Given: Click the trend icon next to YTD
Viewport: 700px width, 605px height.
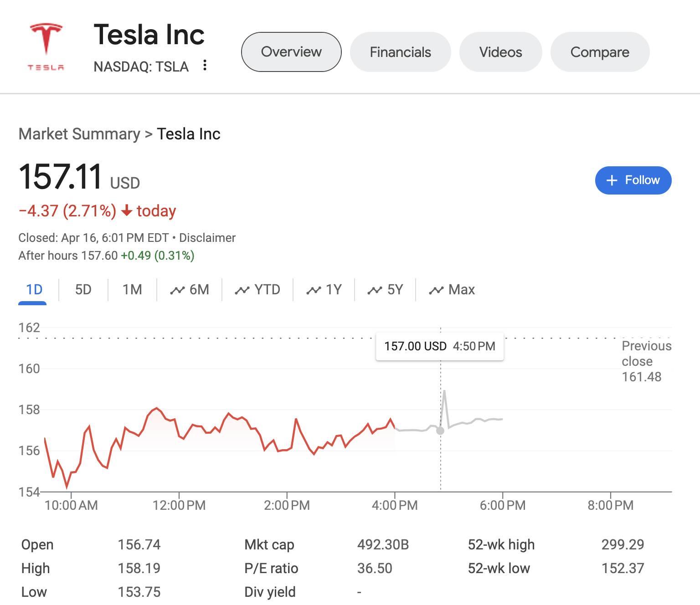Looking at the screenshot, I should click(x=242, y=290).
